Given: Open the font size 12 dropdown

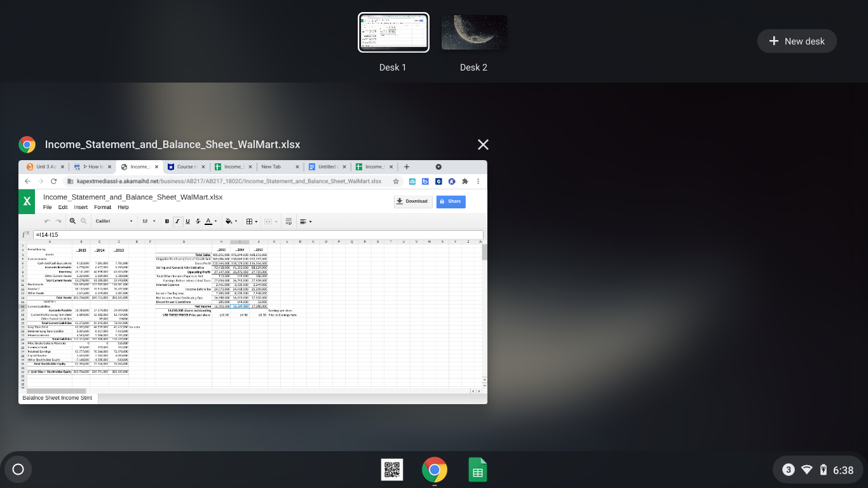Looking at the screenshot, I should pos(149,221).
